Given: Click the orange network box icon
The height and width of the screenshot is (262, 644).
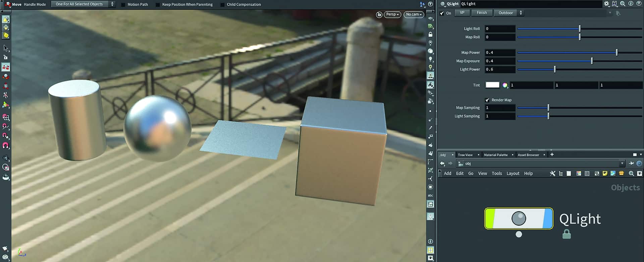Looking at the screenshot, I should pyautogui.click(x=622, y=173).
